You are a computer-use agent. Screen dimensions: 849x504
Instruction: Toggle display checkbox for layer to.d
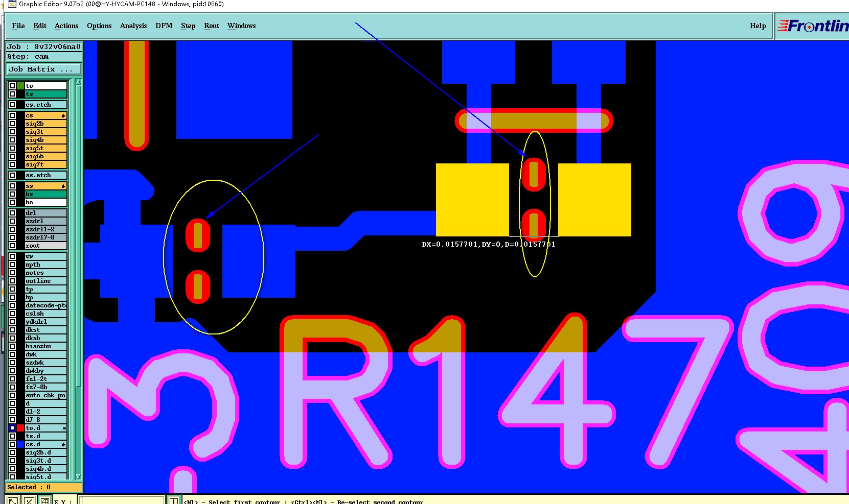12,428
